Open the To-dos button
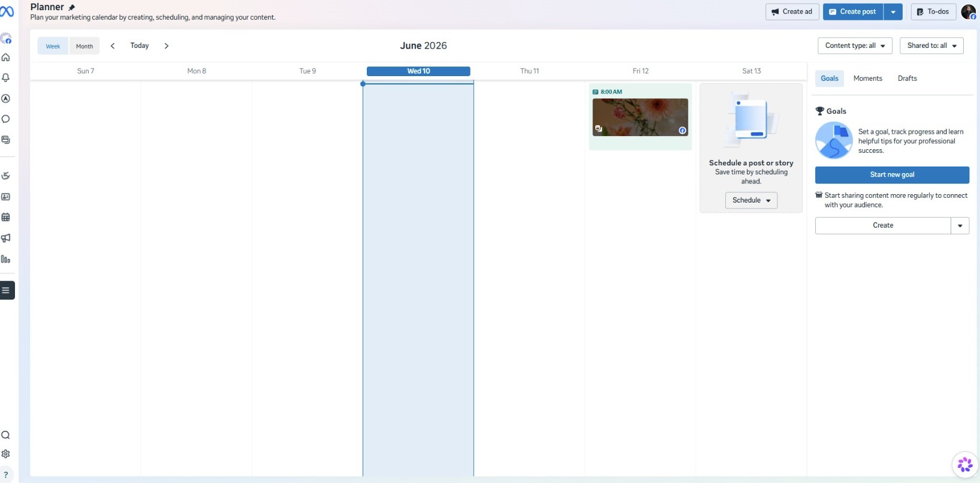The height and width of the screenshot is (483, 980). click(933, 11)
